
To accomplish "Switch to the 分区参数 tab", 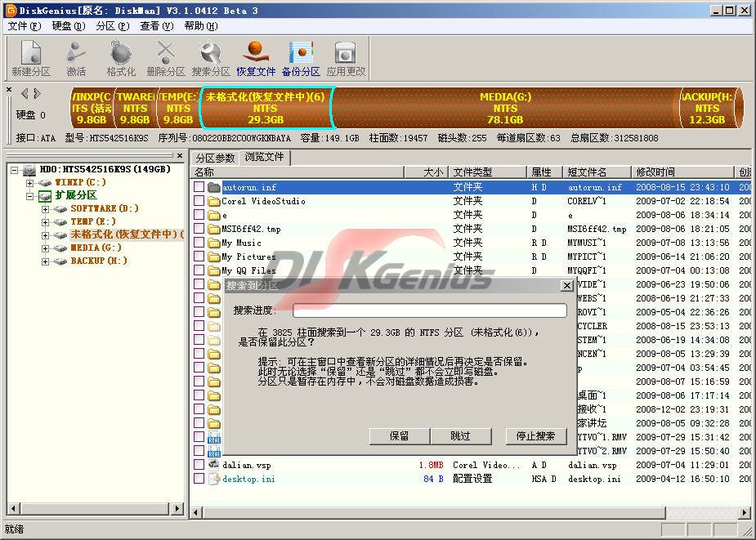I will click(x=216, y=158).
